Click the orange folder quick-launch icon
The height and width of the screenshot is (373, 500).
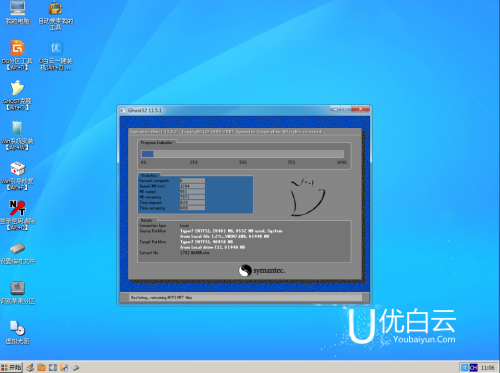point(42,368)
